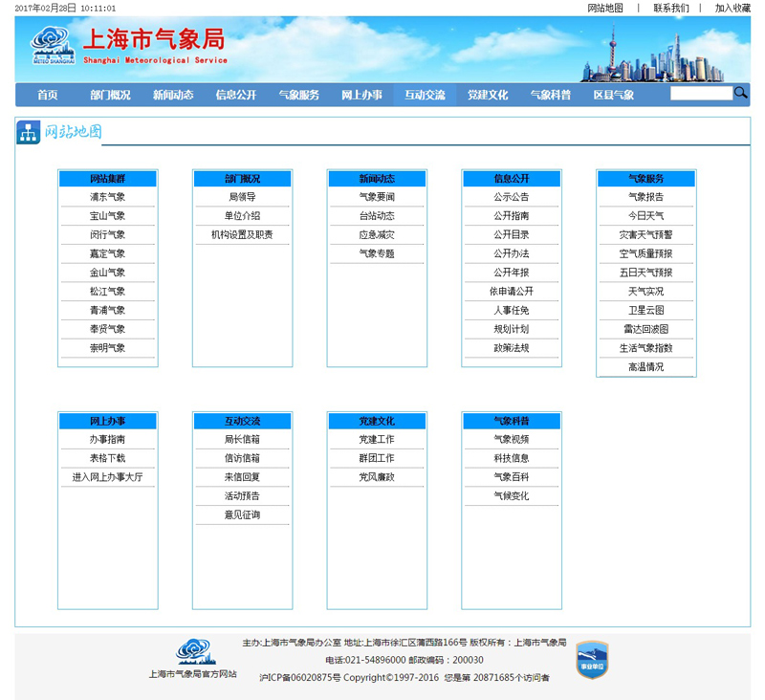Screen dimensions: 765x700
Task: Open 气候变化 link
Action: click(x=512, y=496)
